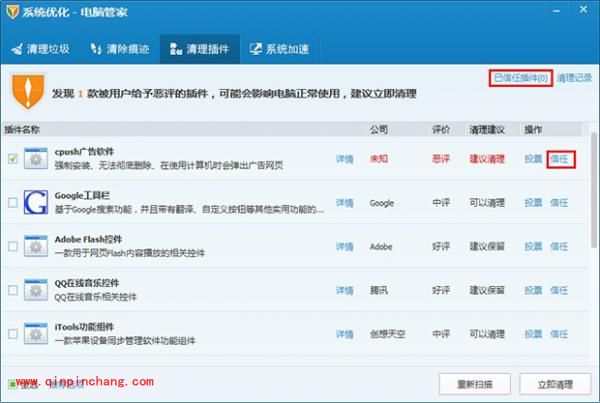Click the 重新扫描 button
Viewport: 600px width, 403px height.
(474, 384)
